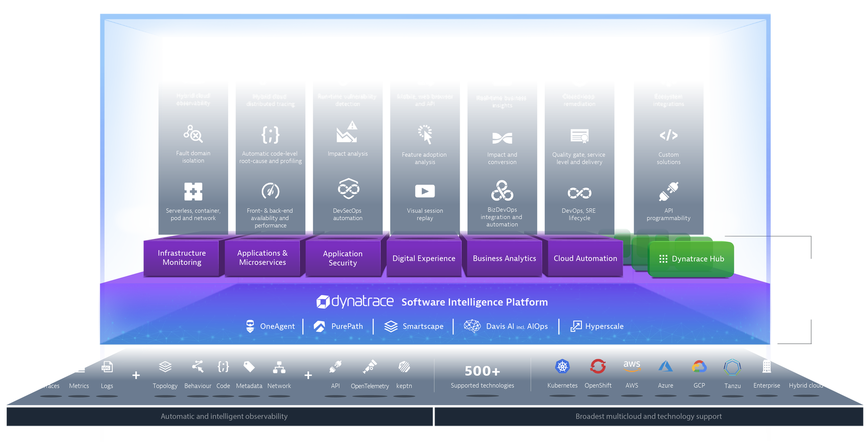Image resolution: width=868 pixels, height=442 pixels.
Task: Click the Impact analysis chart icon
Action: (x=348, y=132)
